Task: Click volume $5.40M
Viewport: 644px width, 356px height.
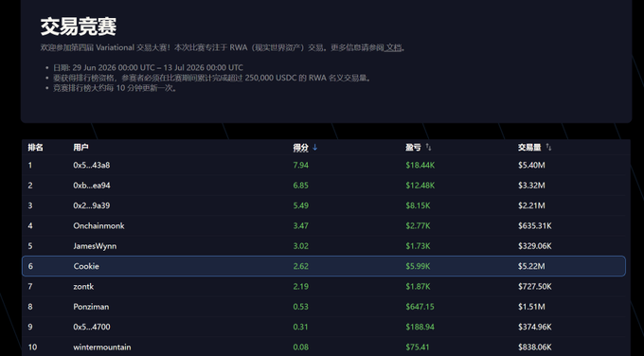Action: tap(531, 165)
